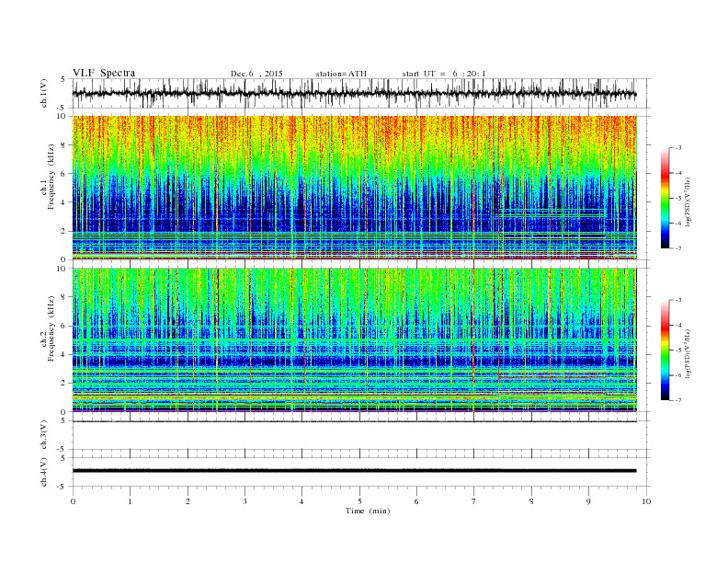Click the "2" kHz tick on ch.1 axis
Image resolution: width=728 pixels, height=563 pixels.
[x=64, y=231]
